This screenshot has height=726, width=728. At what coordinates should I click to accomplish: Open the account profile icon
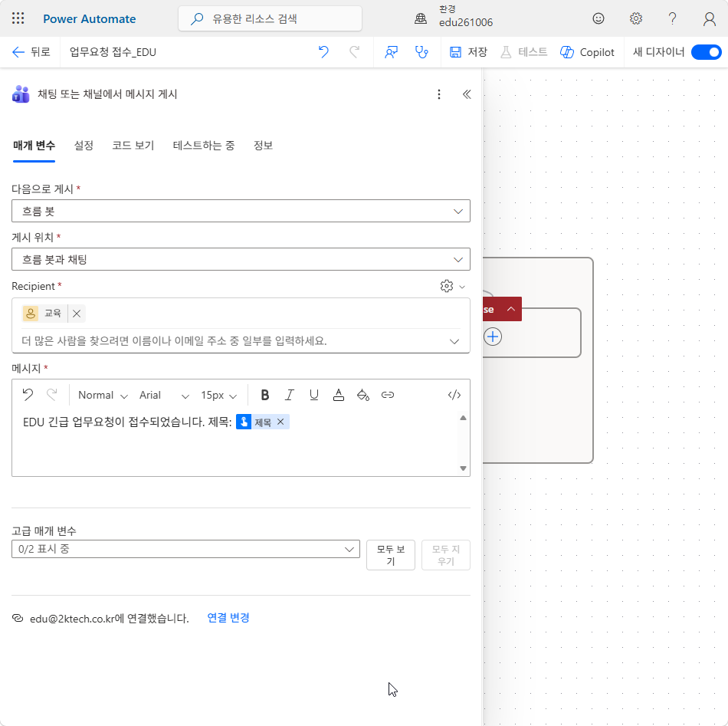(x=709, y=18)
